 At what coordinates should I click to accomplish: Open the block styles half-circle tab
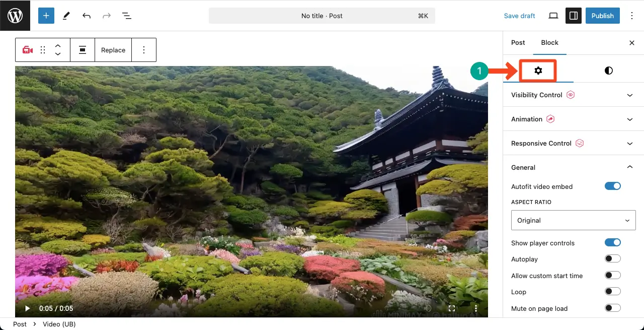pos(608,71)
